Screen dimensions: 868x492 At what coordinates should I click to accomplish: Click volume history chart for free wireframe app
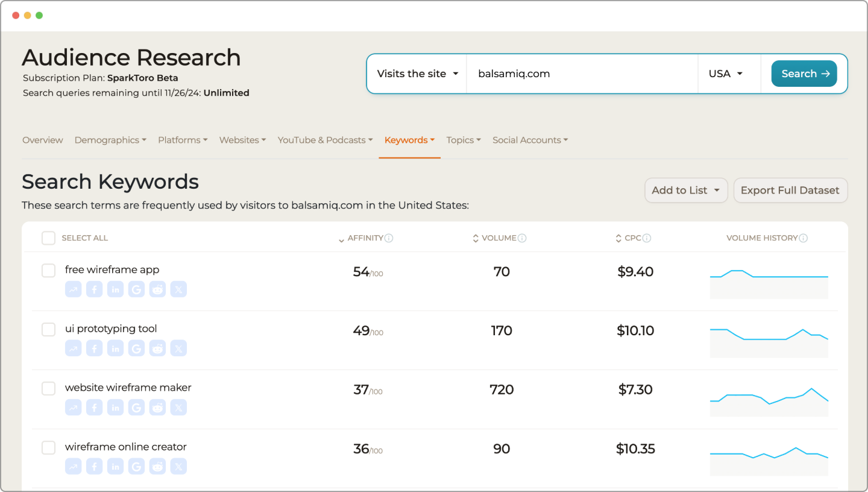point(769,284)
